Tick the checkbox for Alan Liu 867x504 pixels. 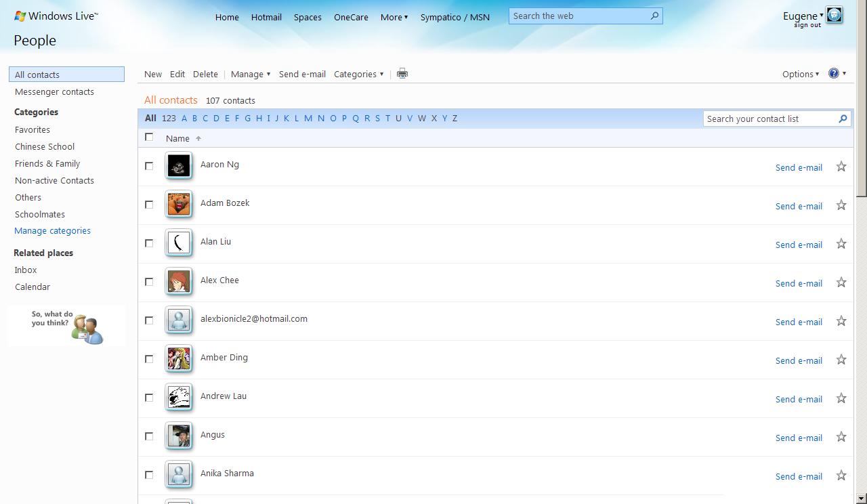(x=149, y=243)
